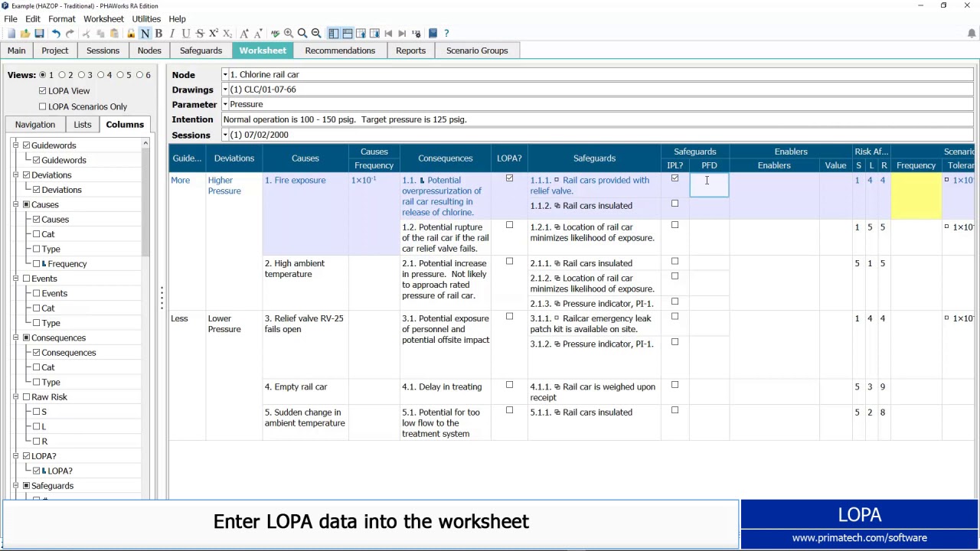Open the help question mark icon

coord(446,34)
